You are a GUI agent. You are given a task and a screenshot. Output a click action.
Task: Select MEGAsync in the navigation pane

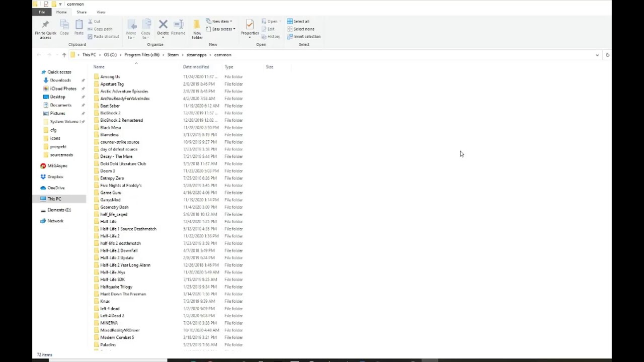(x=57, y=166)
